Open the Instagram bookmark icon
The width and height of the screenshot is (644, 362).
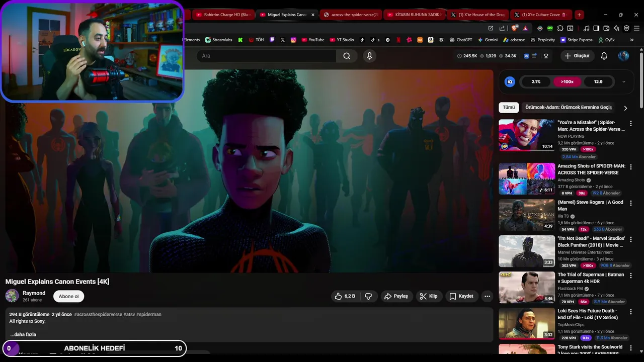click(293, 40)
